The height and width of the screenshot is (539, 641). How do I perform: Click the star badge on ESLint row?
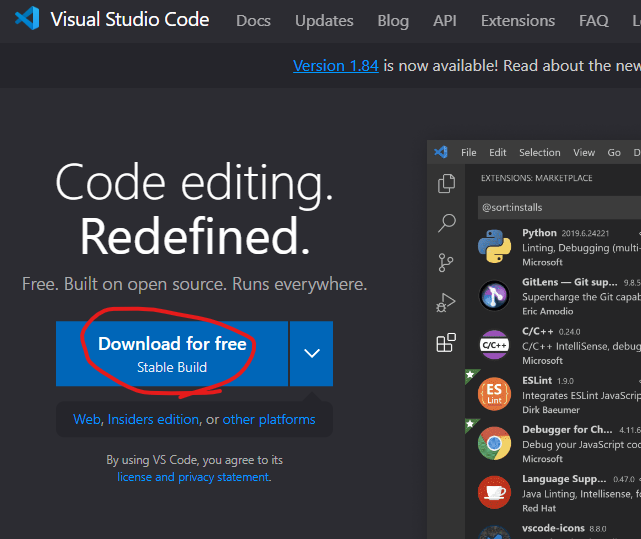click(x=471, y=375)
